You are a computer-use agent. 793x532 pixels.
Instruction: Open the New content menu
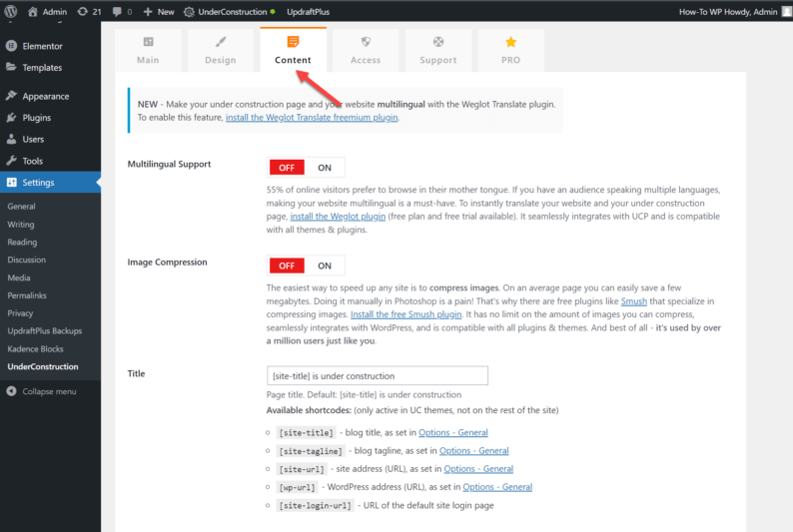pos(159,12)
